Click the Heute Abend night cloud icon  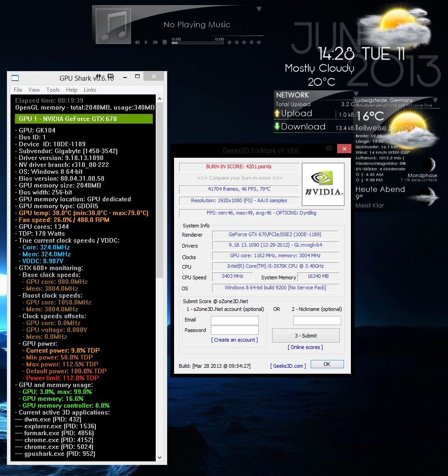pyautogui.click(x=423, y=197)
